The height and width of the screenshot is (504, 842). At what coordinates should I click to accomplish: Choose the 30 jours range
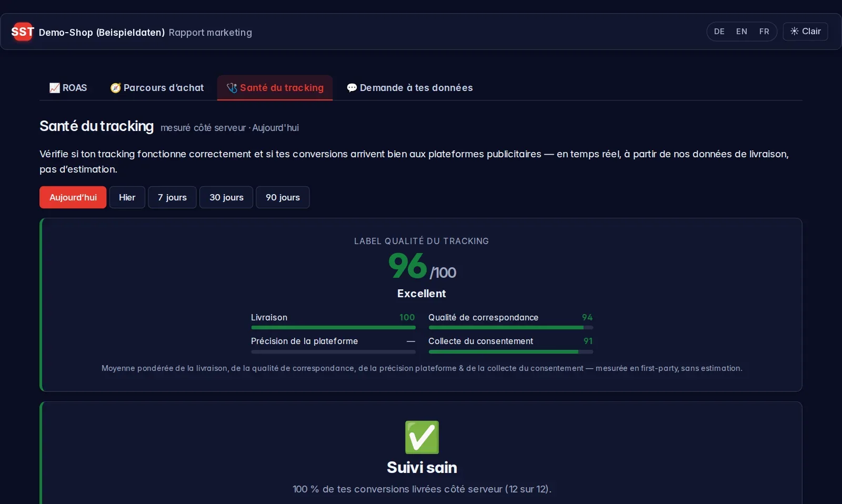[226, 197]
